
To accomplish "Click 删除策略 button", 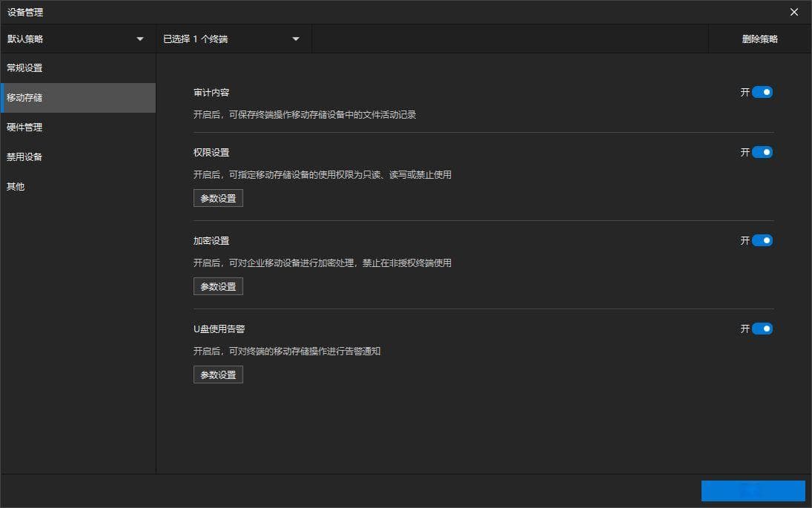I will (759, 39).
